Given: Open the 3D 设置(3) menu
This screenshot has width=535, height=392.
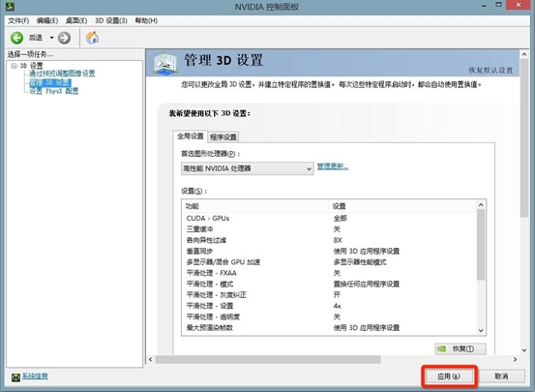Looking at the screenshot, I should (111, 21).
